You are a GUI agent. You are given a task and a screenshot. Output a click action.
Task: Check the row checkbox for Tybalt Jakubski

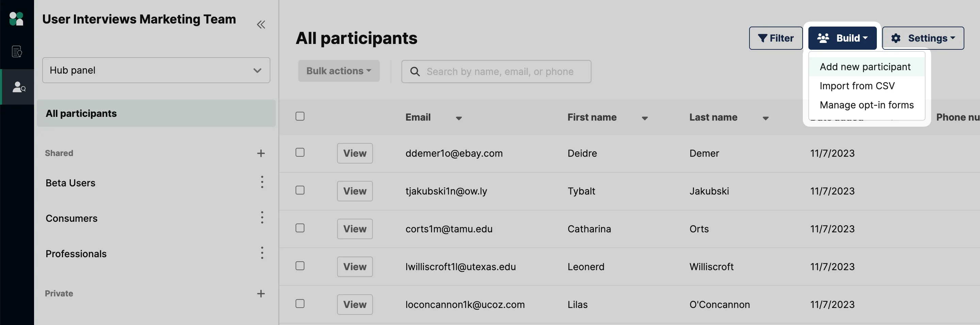300,190
